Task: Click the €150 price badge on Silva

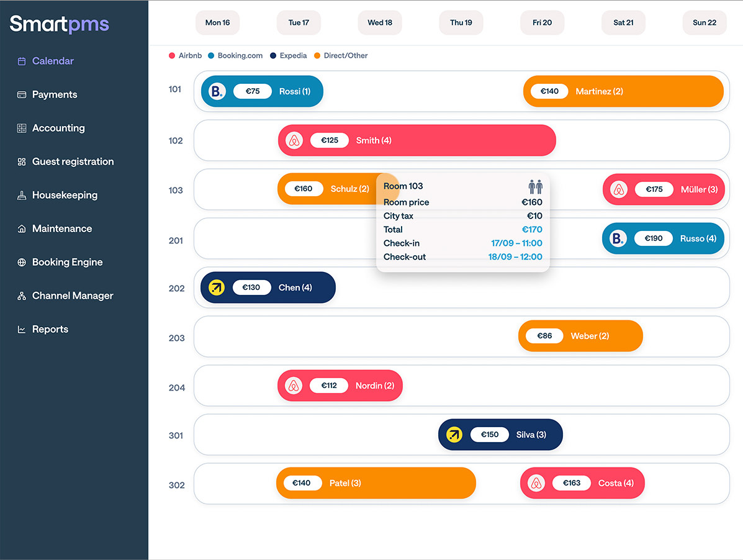Action: pyautogui.click(x=490, y=435)
